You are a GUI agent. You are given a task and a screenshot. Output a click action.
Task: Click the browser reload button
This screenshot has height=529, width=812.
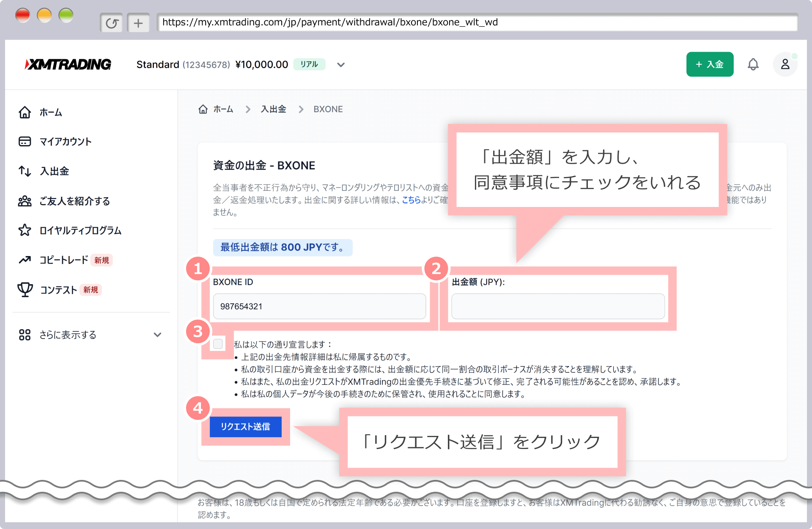pyautogui.click(x=111, y=22)
